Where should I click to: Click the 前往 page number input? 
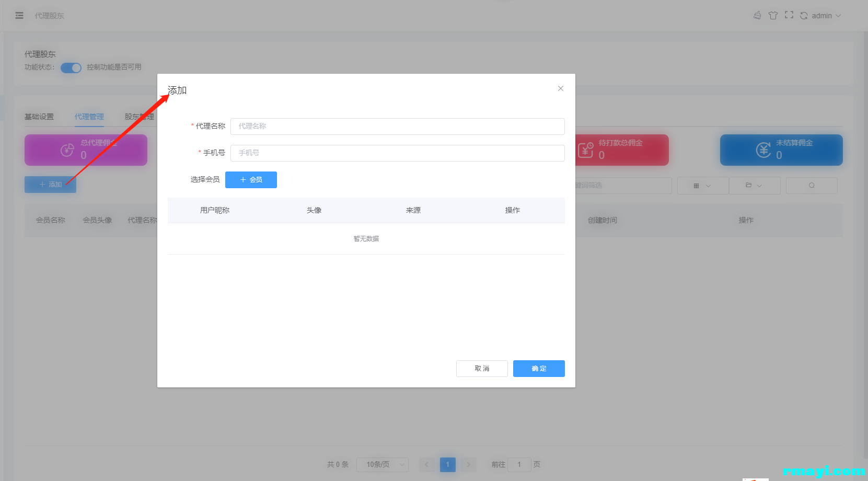click(x=519, y=464)
